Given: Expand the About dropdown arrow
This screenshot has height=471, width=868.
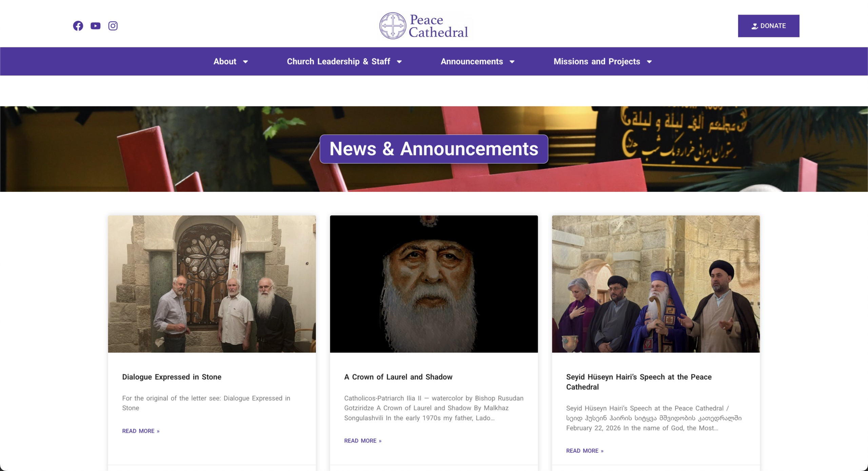Looking at the screenshot, I should [245, 62].
